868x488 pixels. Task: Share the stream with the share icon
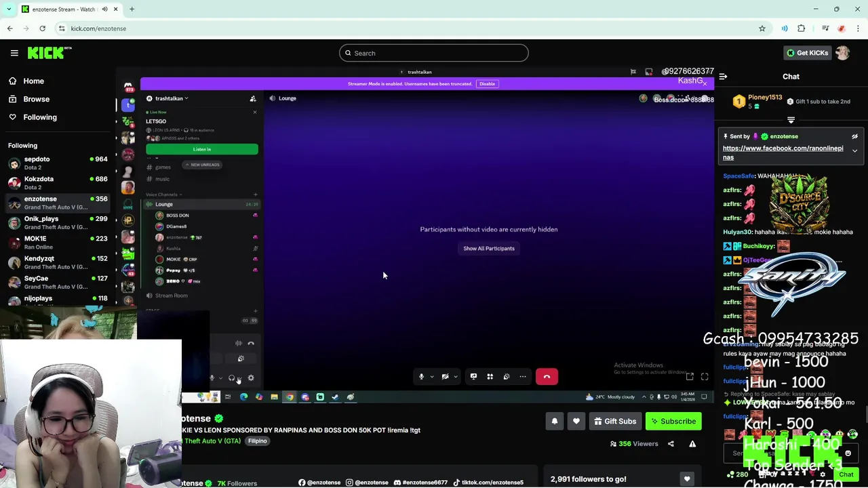point(671,444)
